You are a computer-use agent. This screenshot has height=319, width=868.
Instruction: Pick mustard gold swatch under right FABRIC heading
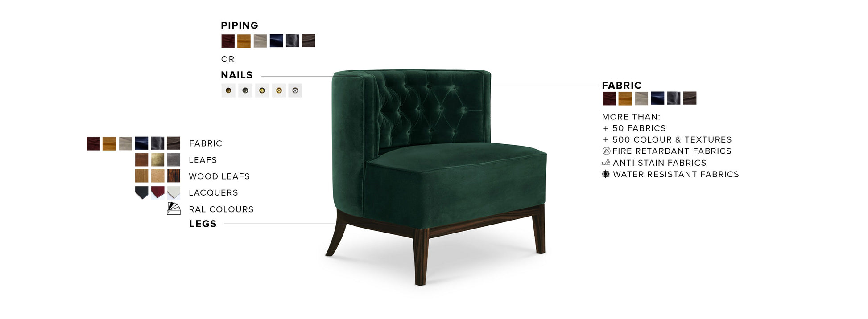tap(625, 98)
